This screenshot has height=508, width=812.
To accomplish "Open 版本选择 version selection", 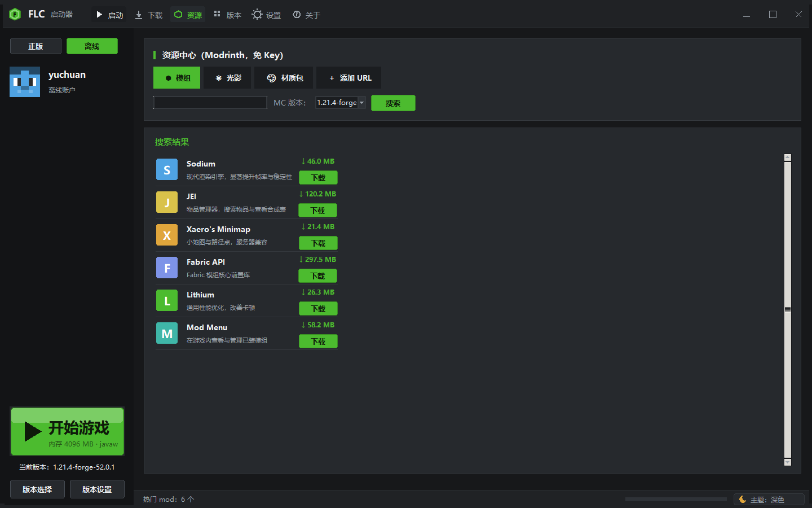I will tap(37, 489).
